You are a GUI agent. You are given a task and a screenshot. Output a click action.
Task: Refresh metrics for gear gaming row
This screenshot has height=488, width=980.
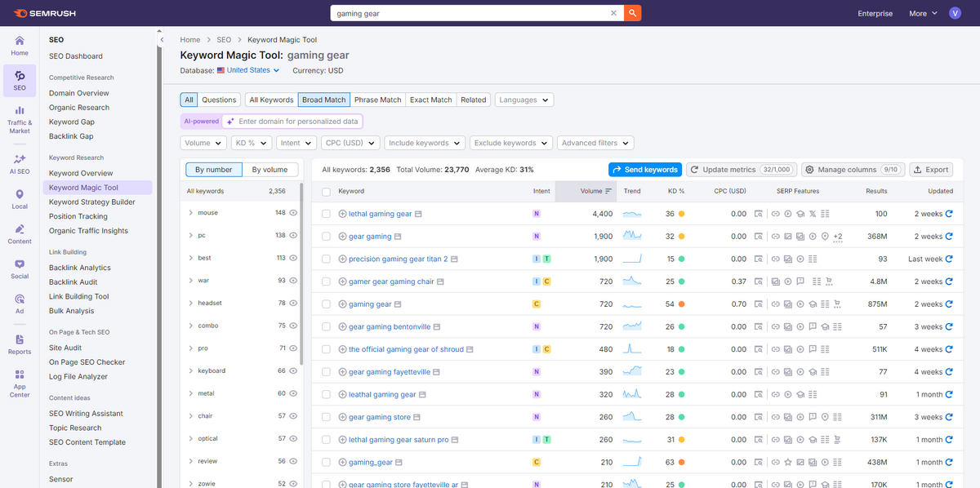[949, 237]
